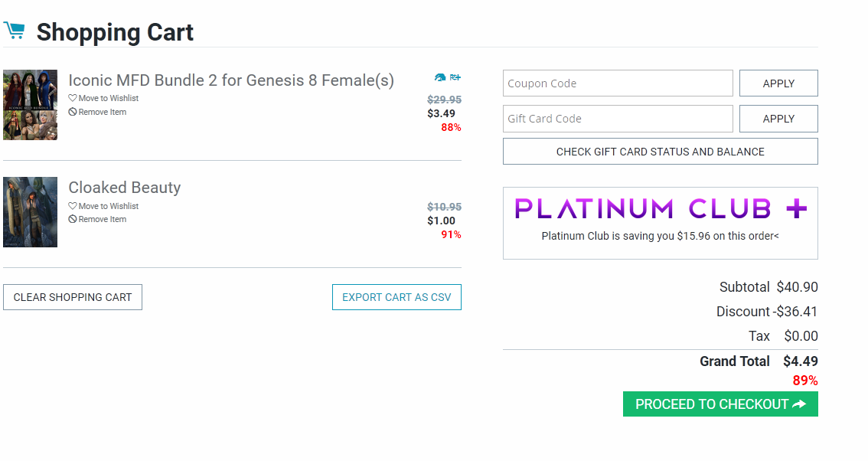Viewport: 868px width, 461px height.
Task: Click the heart icon for Cloaked Beauty
Action: point(73,206)
